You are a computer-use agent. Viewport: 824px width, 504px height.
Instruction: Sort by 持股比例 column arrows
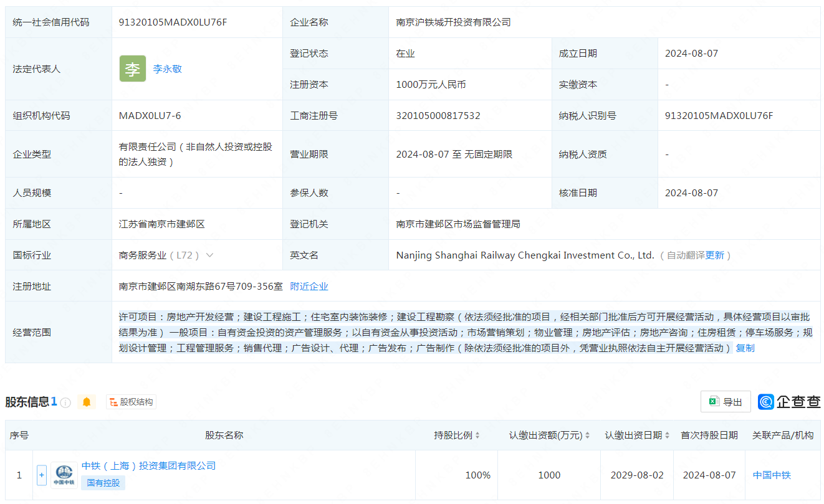pyautogui.click(x=477, y=435)
